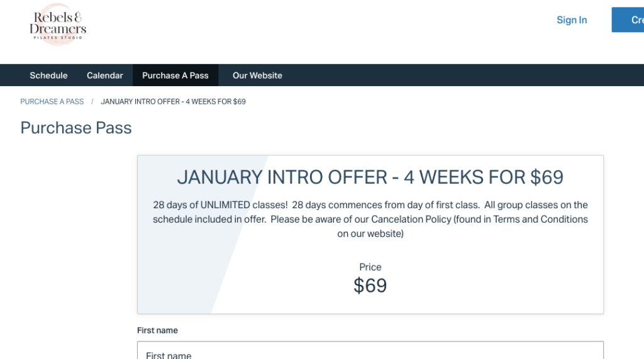
Task: Click the Rebels & Dreamers studio logo
Action: pos(57,26)
